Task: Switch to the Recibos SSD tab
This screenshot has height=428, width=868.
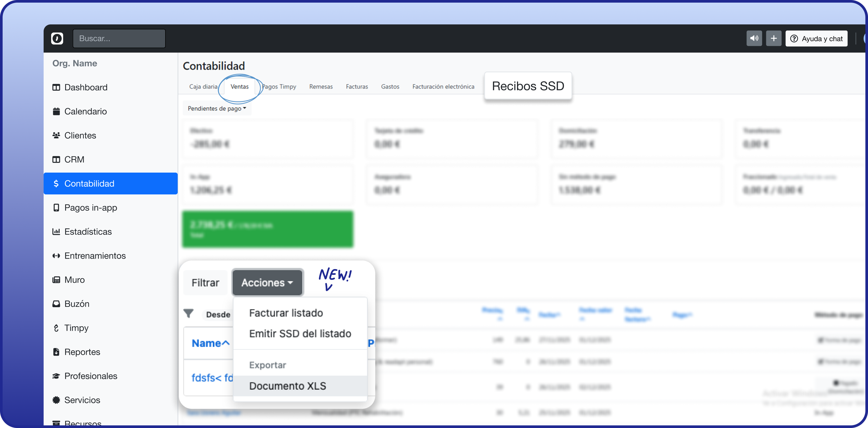Action: click(x=528, y=86)
